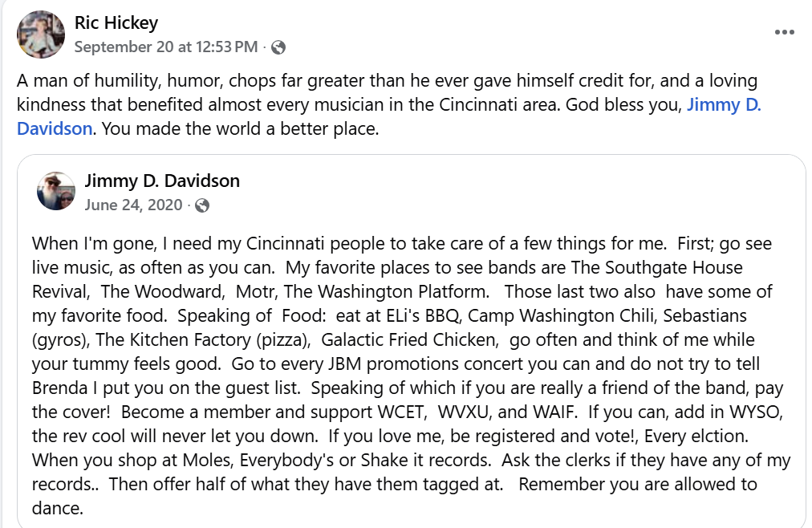Click globe icon beside September 20 timestamp
The height and width of the screenshot is (528, 812).
pyautogui.click(x=278, y=47)
